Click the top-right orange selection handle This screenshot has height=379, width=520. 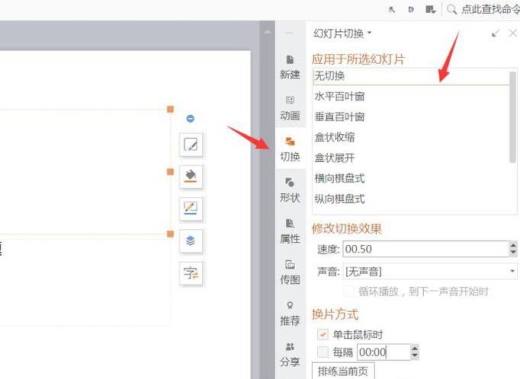[x=170, y=109]
